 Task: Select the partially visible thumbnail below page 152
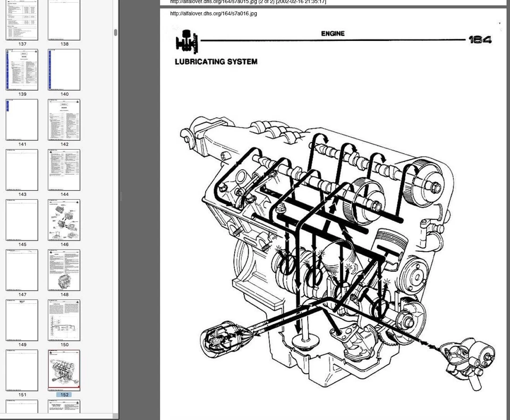(x=64, y=408)
